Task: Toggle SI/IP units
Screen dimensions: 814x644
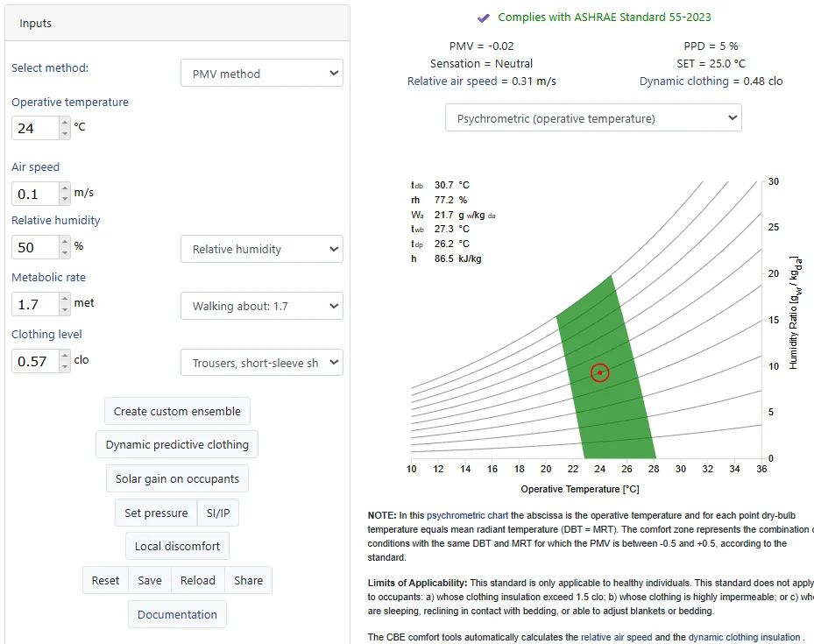Action: point(218,513)
